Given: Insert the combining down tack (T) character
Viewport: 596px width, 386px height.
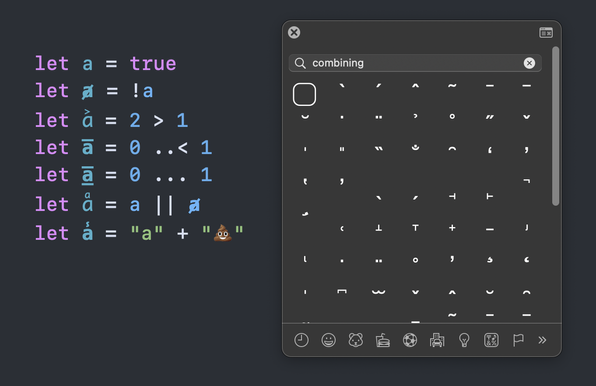Looking at the screenshot, I should click(415, 228).
